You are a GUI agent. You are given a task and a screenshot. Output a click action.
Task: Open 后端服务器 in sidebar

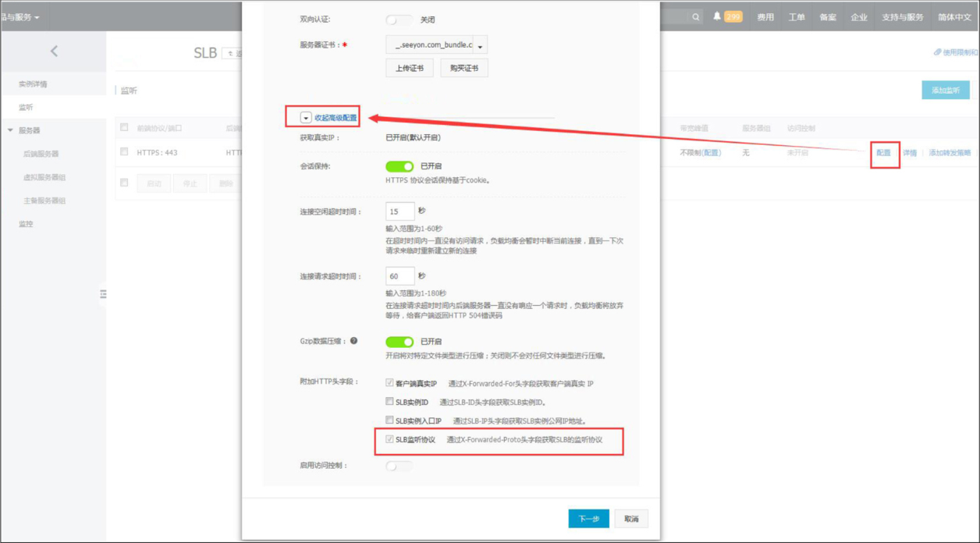point(41,154)
